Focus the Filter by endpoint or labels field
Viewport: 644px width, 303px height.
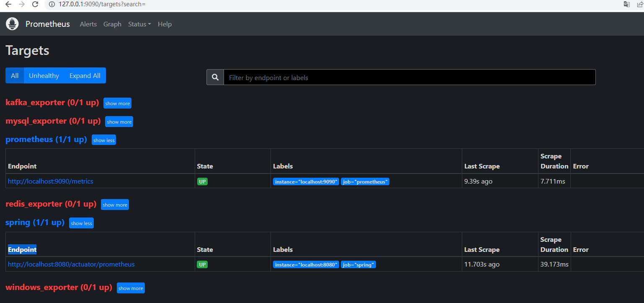tap(410, 77)
